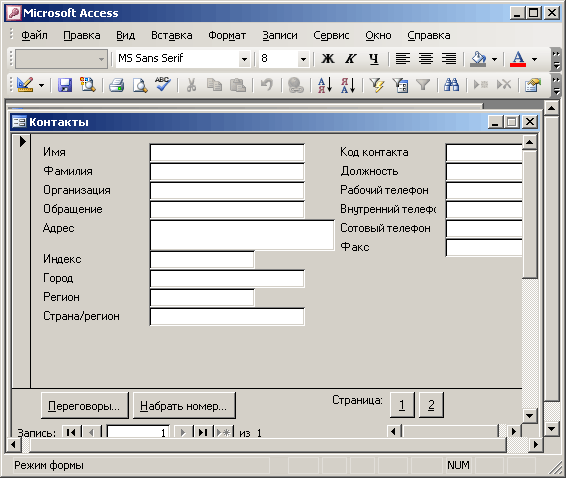This screenshot has height=478, width=566.
Task: Expand the view mode dropdown arrow
Action: pos(42,86)
